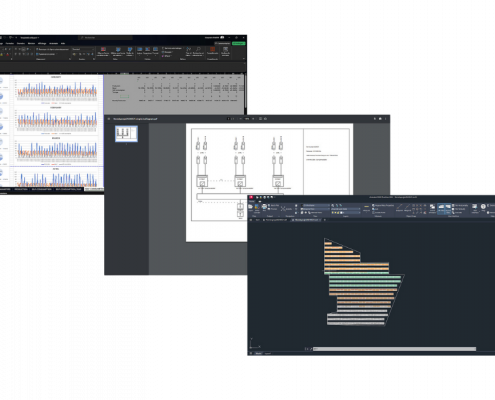
Task: Toggle Renvoyer à la ligne automatiquement
Action: [x=52, y=49]
